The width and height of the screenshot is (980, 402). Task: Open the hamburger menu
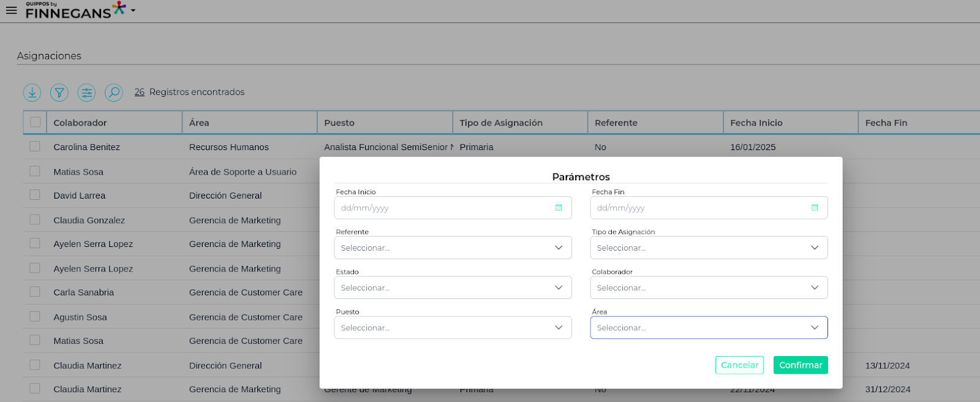[11, 10]
